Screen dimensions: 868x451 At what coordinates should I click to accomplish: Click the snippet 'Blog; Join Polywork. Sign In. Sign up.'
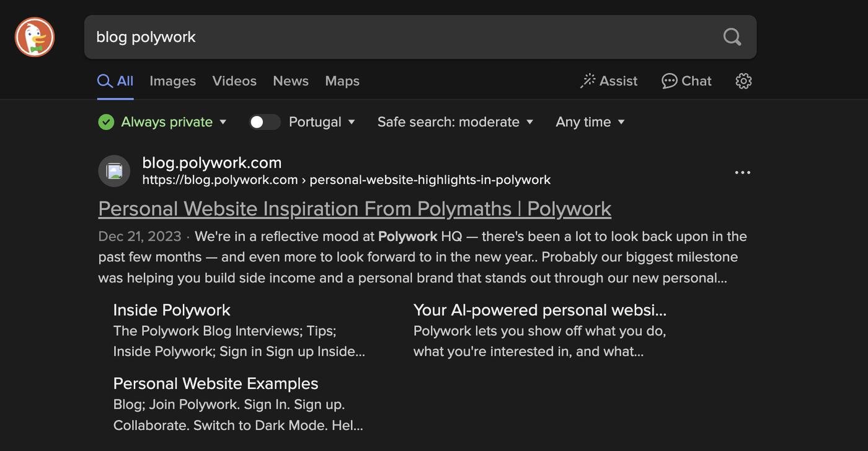[229, 405]
